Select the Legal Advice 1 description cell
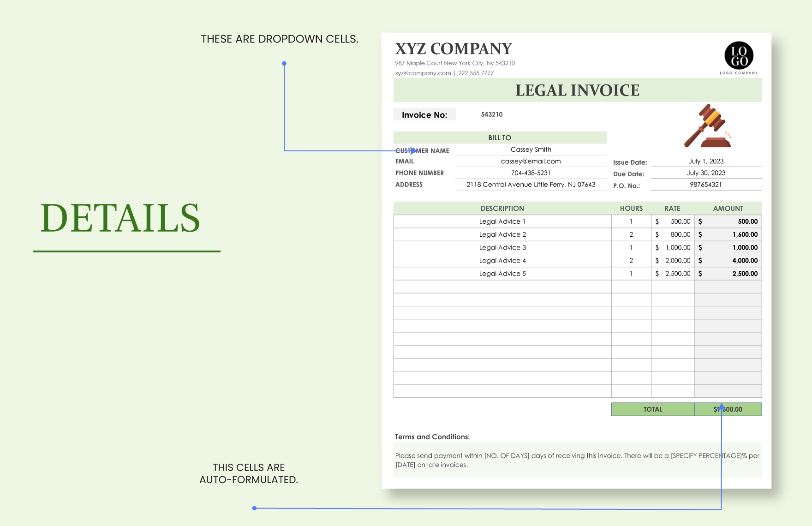This screenshot has width=812, height=526. [x=502, y=221]
